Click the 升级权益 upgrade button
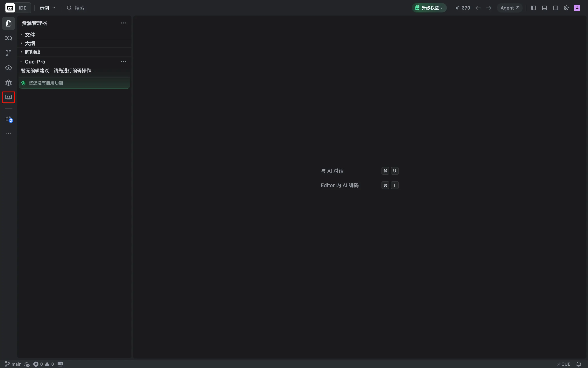Screen dimensions: 588x368 [429, 8]
